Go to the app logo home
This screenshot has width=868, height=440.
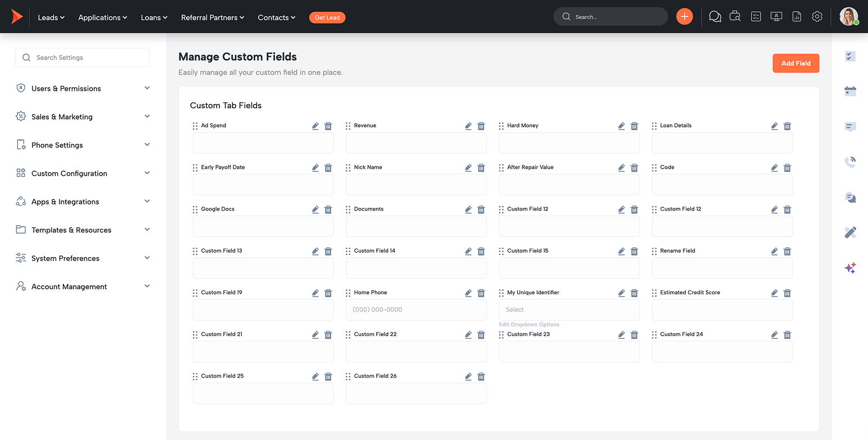click(x=17, y=17)
